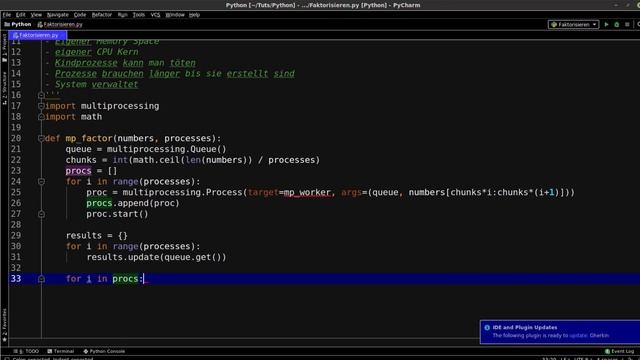Open the Project tool window stripe
Viewport: 640px width, 360px height.
point(4,47)
